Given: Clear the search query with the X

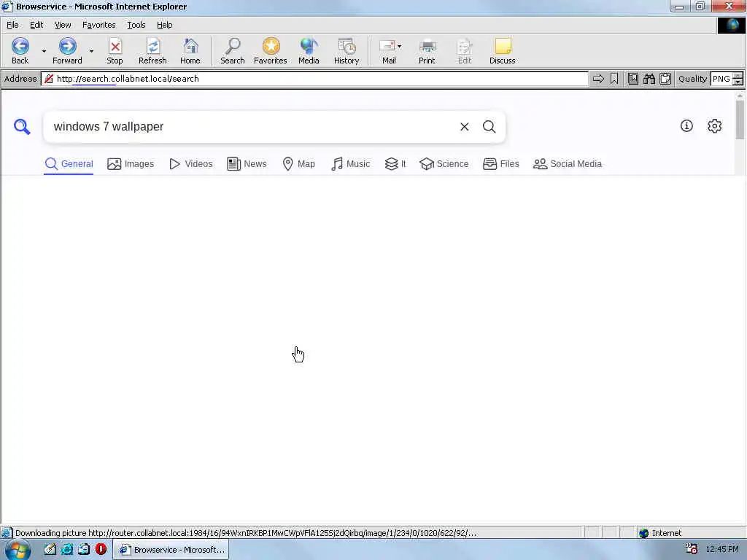Looking at the screenshot, I should (465, 127).
